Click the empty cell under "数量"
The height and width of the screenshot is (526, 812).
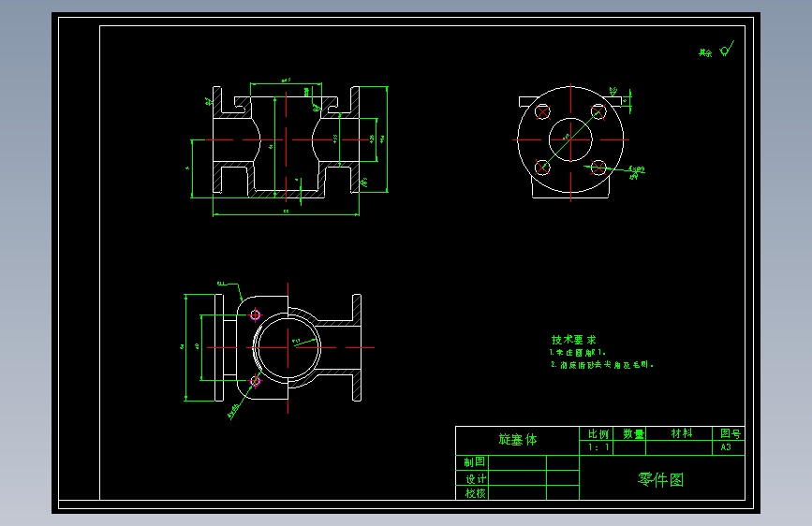tap(629, 447)
